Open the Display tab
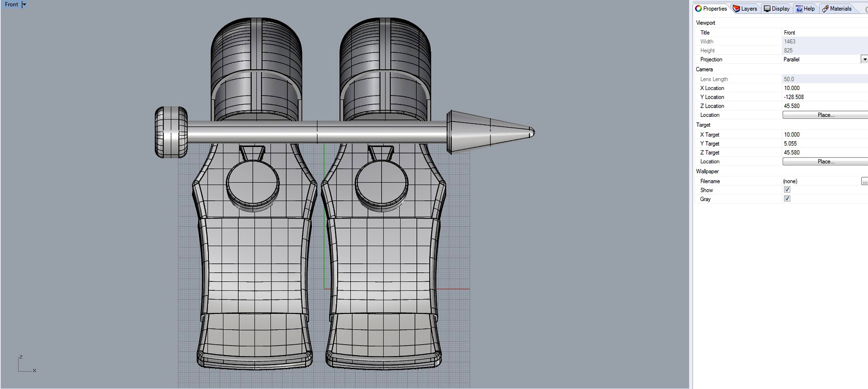Viewport: 868px width, 389px height. tap(777, 9)
